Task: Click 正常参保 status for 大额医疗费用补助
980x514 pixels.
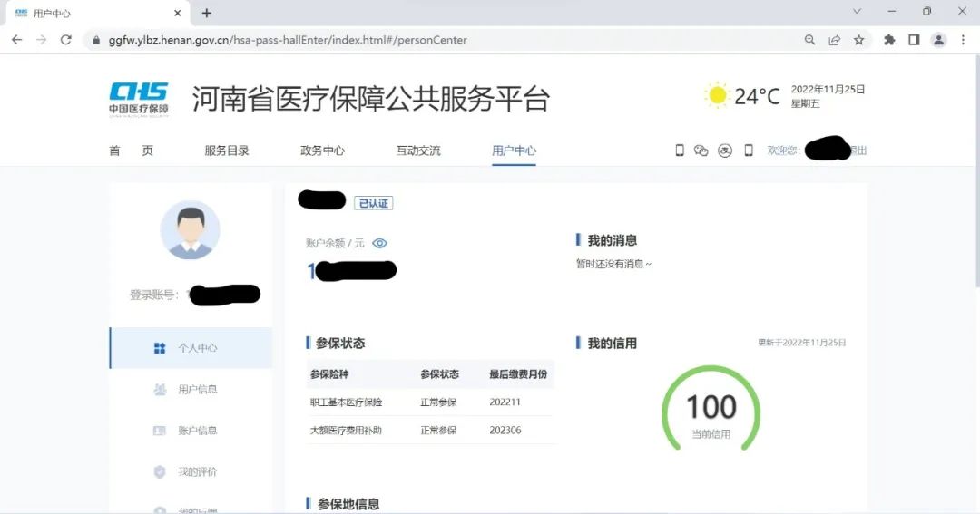Action: coord(438,431)
